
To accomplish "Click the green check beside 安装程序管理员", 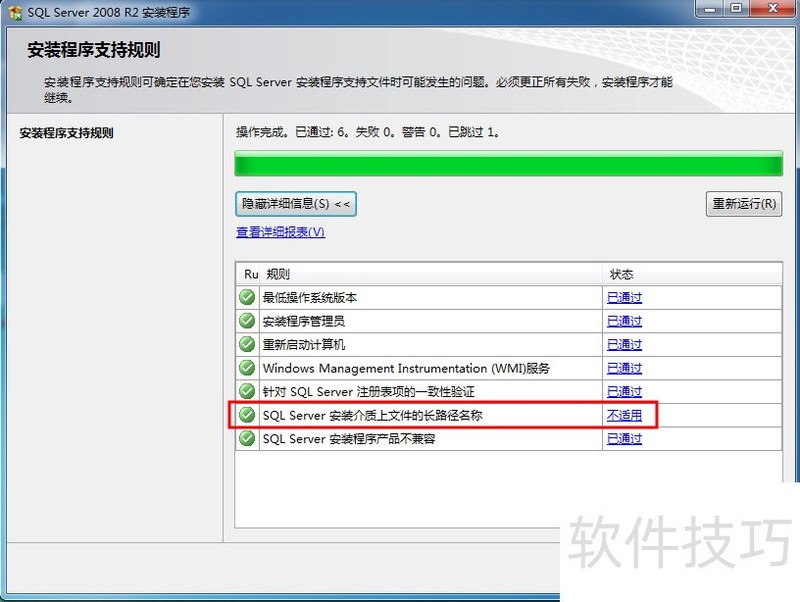I will click(x=246, y=321).
